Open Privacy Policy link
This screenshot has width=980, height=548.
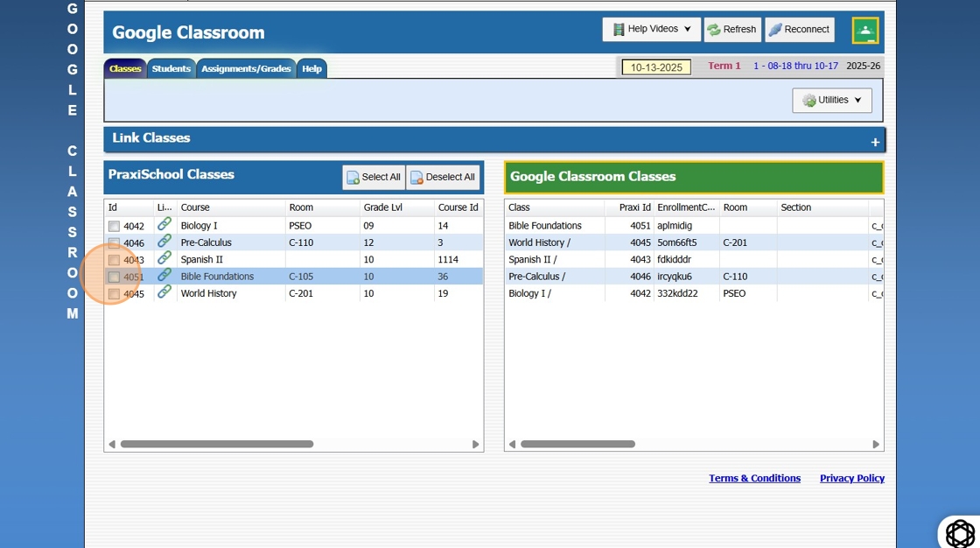(x=852, y=478)
